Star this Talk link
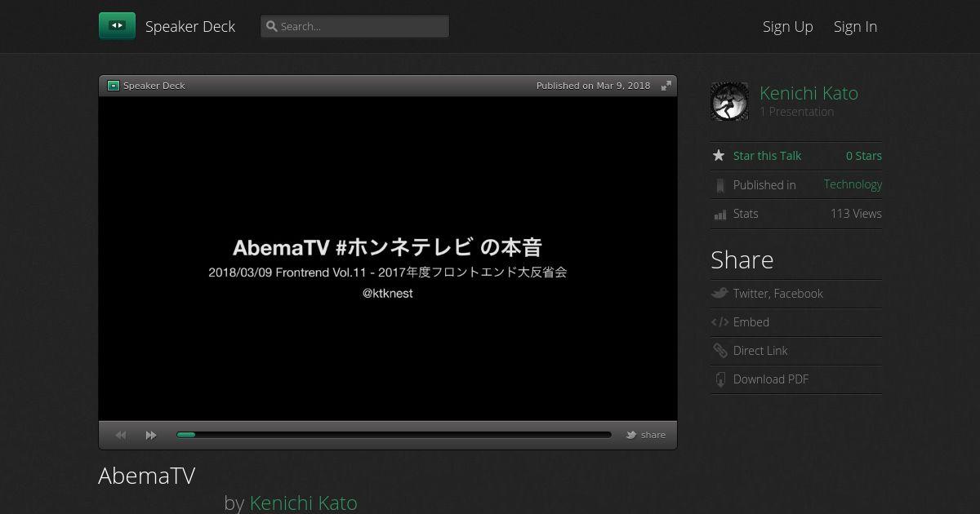The height and width of the screenshot is (514, 980). coord(767,156)
